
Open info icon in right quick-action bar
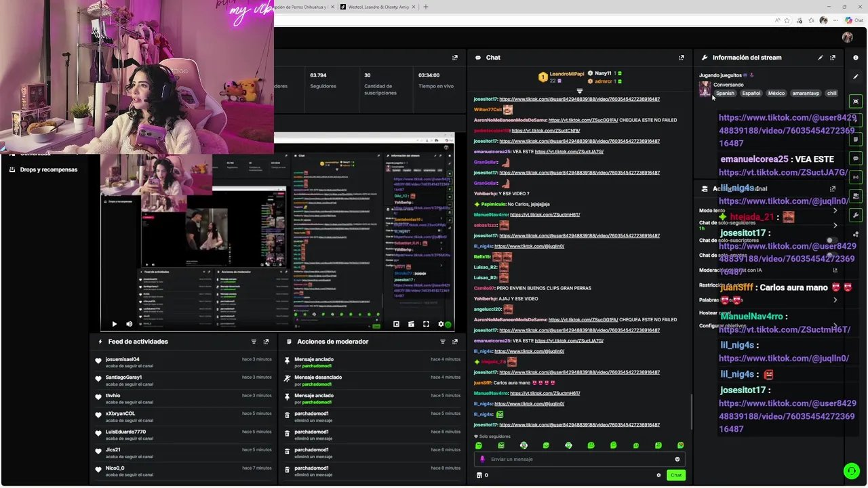(x=856, y=58)
